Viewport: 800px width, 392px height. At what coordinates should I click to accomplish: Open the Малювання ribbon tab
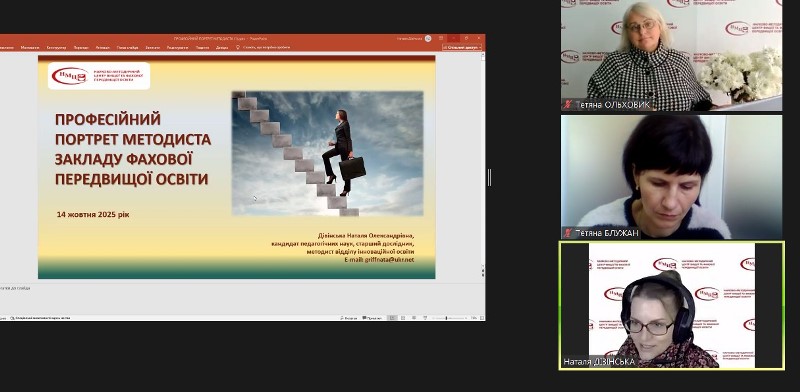coord(30,47)
